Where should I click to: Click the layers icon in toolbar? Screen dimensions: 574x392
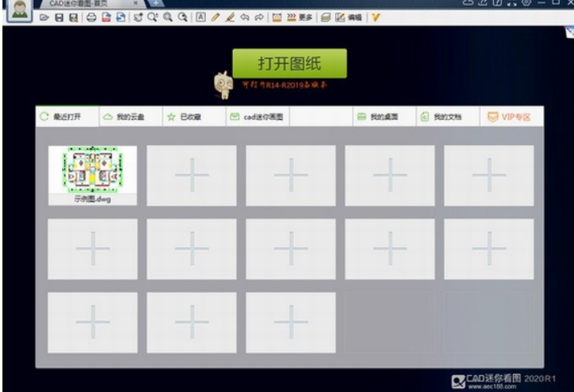point(324,17)
